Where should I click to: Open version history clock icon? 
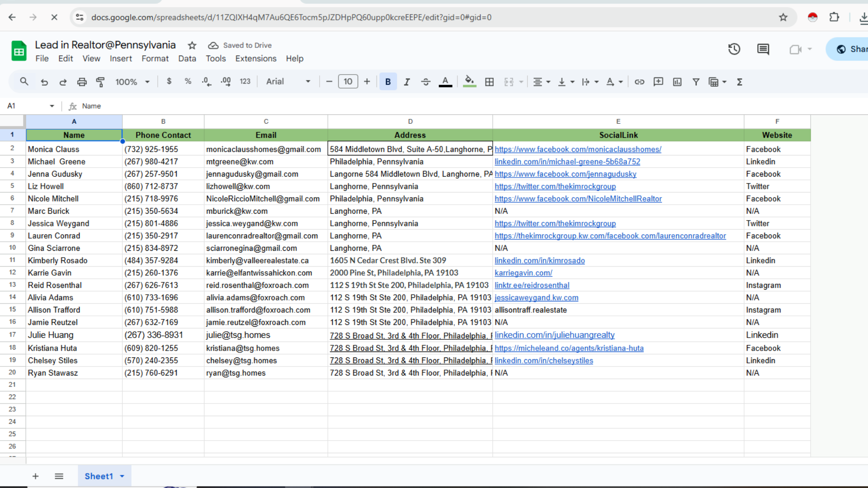[734, 49]
